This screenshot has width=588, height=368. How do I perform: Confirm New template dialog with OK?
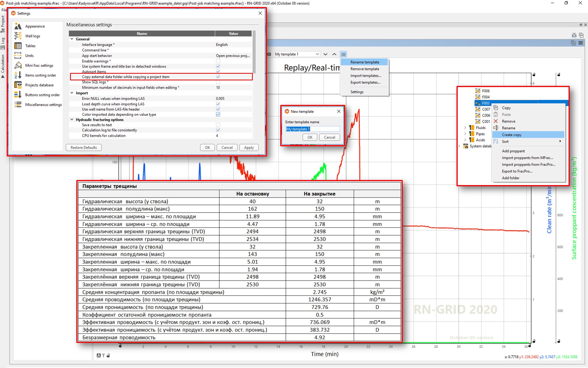pos(310,137)
